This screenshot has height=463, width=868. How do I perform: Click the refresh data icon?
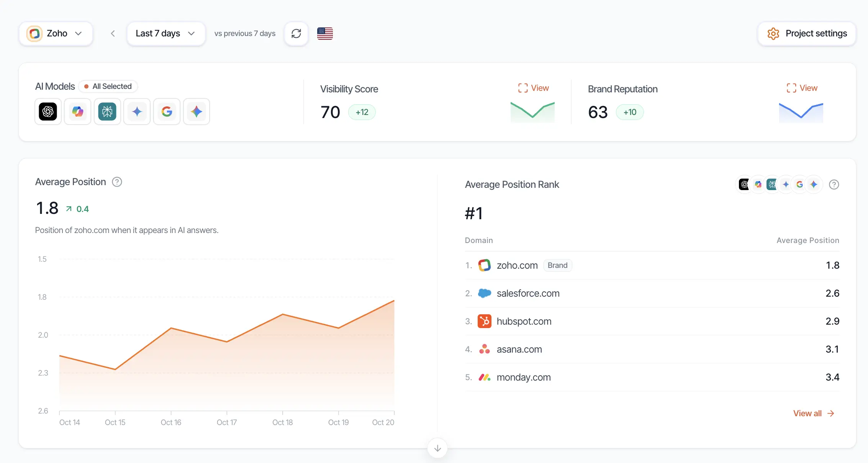296,34
